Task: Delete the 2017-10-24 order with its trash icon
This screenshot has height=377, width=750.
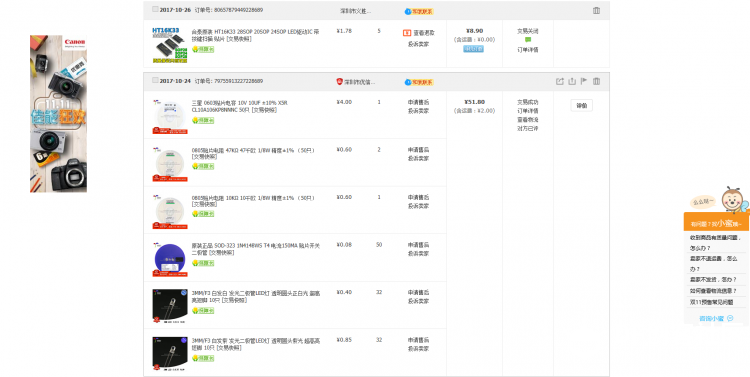Action: (x=596, y=81)
